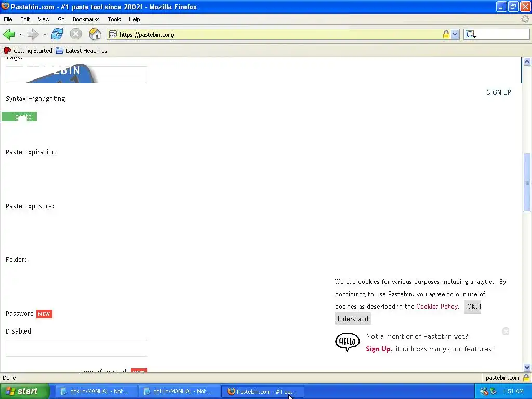Screen dimensions: 532x399
Task: Open the Latest Headlines bookmark folder
Action: click(x=82, y=51)
